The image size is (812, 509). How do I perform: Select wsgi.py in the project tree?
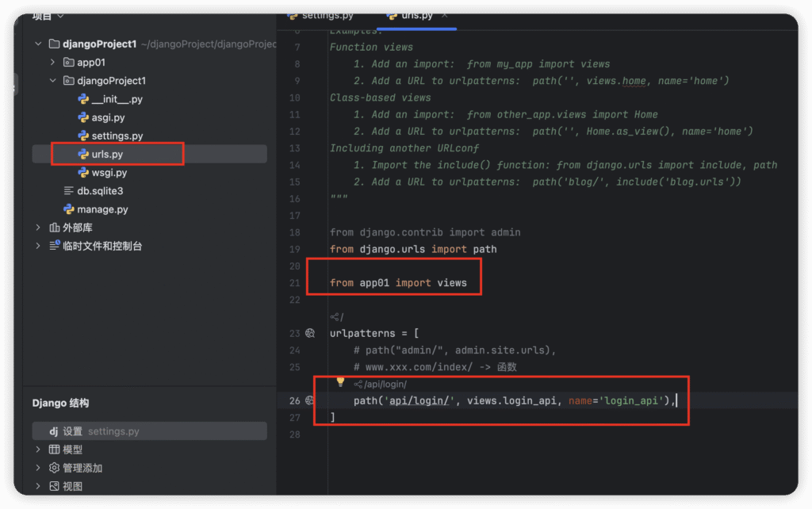click(109, 172)
